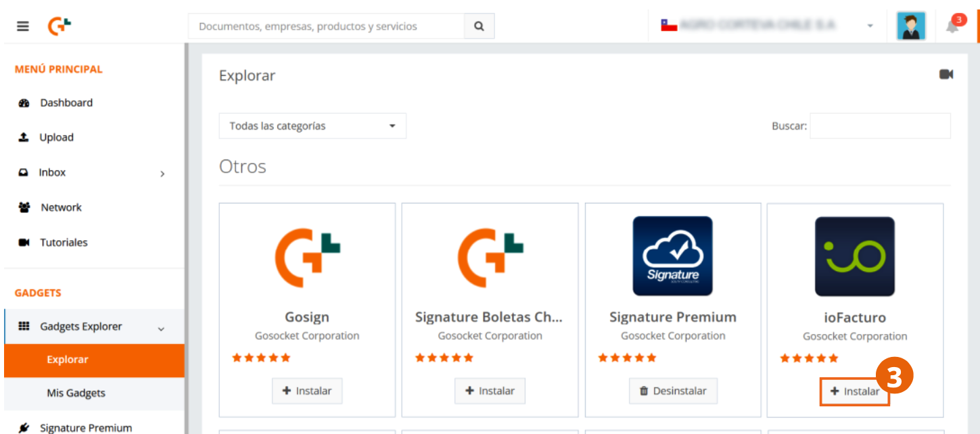
Task: Open the ioFacturo gadget logo
Action: point(855,256)
